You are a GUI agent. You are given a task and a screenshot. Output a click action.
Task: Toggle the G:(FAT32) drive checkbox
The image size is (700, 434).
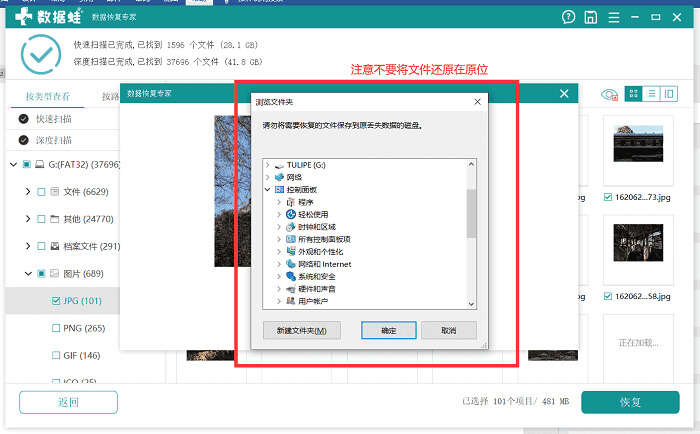26,164
